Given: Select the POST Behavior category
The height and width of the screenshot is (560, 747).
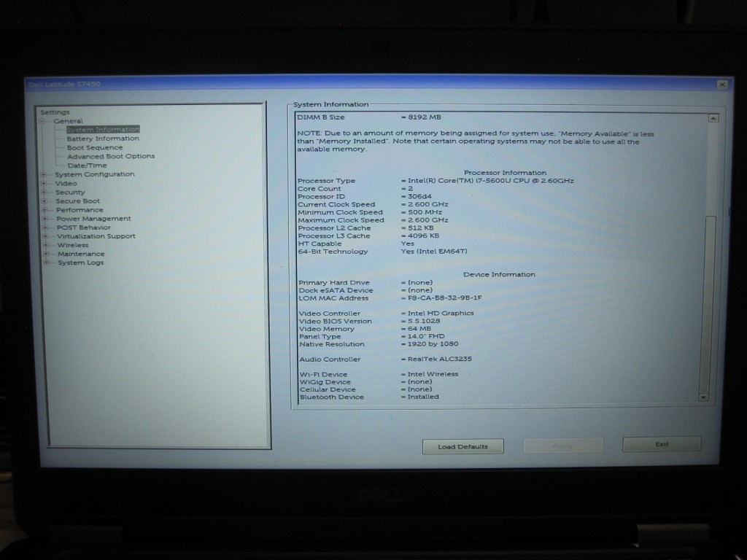Looking at the screenshot, I should tap(84, 227).
